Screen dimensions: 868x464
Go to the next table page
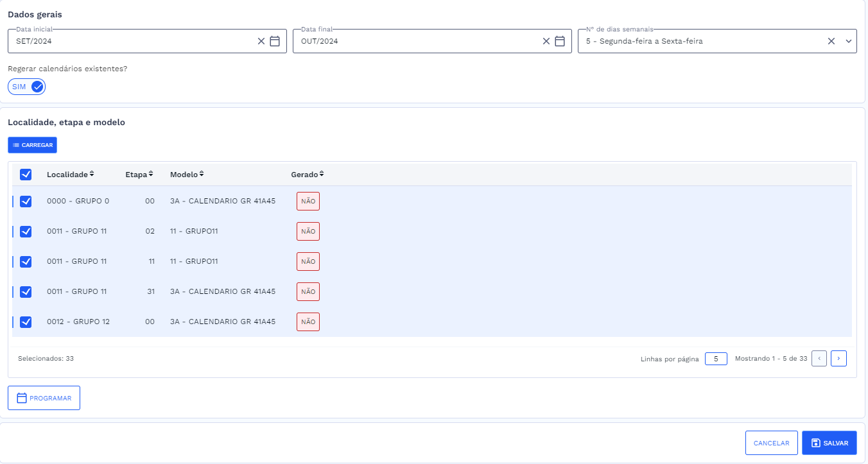838,358
